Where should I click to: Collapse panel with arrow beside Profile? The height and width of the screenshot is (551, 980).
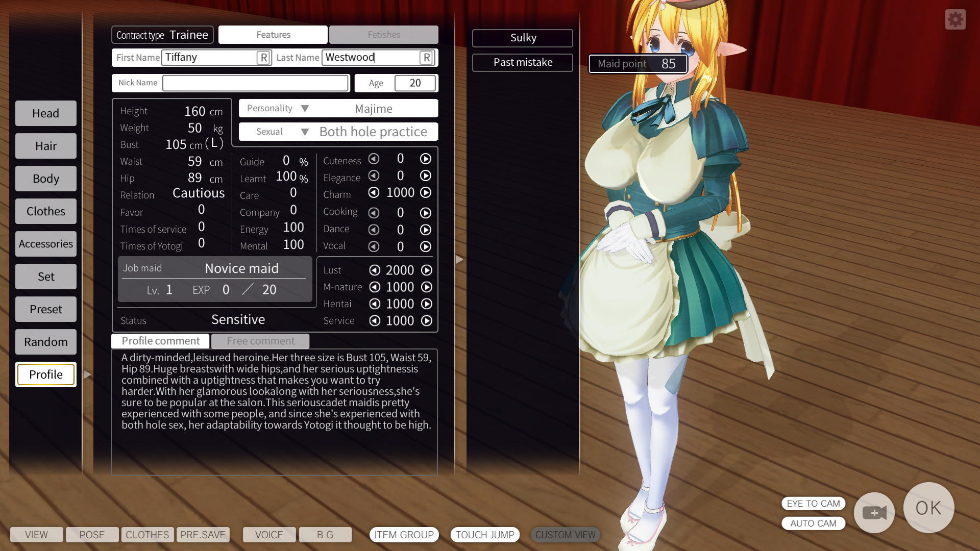pos(87,374)
